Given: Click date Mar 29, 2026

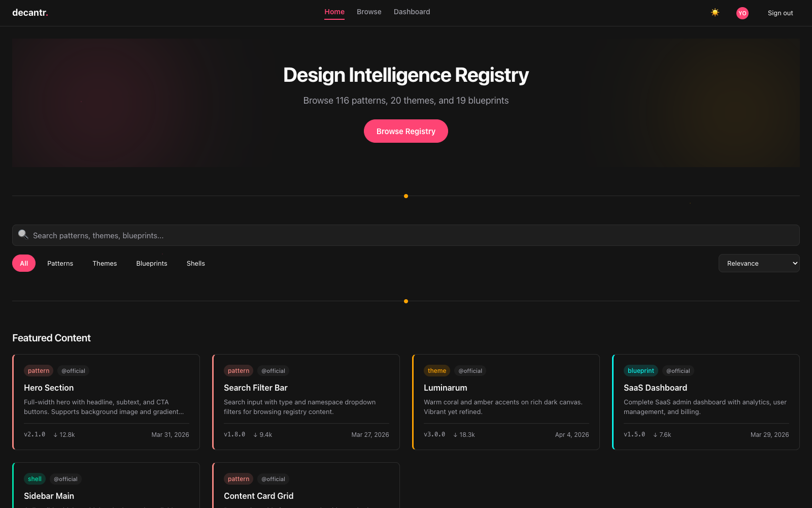Looking at the screenshot, I should [769, 435].
